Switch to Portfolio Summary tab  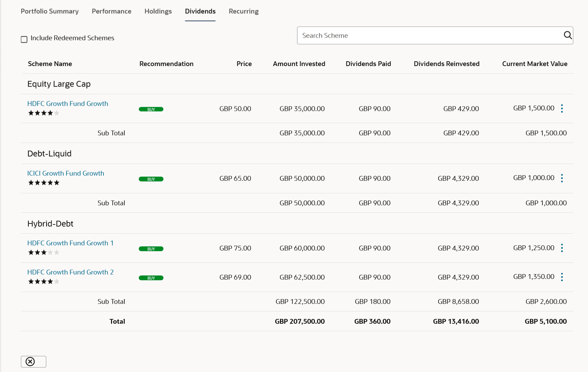[50, 11]
